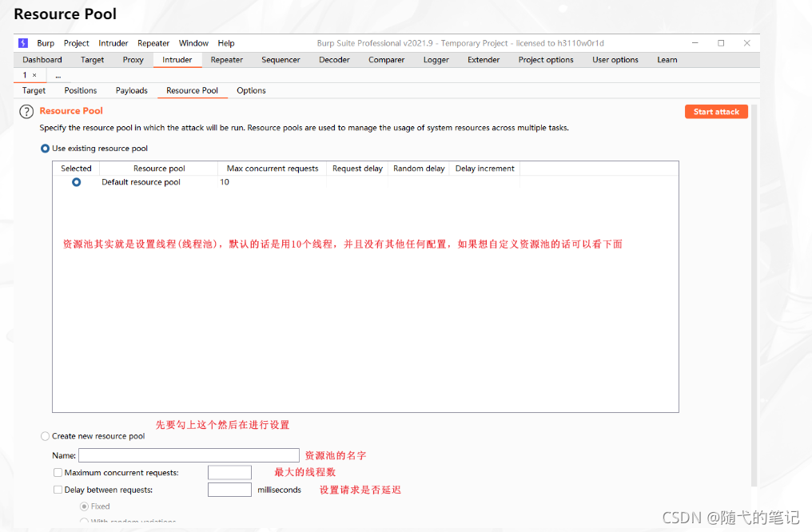Maximize the Burp Suite window
Viewport: 812px width, 532px height.
[721, 43]
